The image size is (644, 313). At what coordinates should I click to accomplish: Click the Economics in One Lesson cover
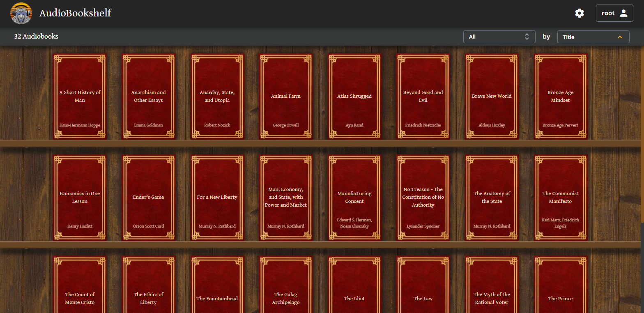[x=80, y=198]
